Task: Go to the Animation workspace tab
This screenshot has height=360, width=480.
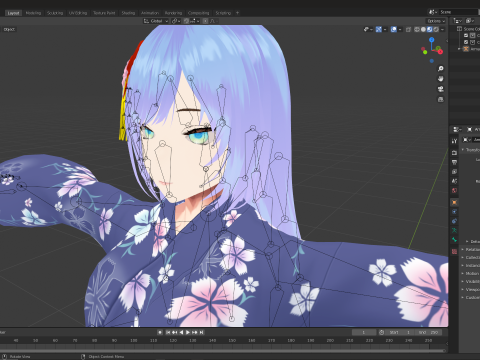Action: [150, 13]
